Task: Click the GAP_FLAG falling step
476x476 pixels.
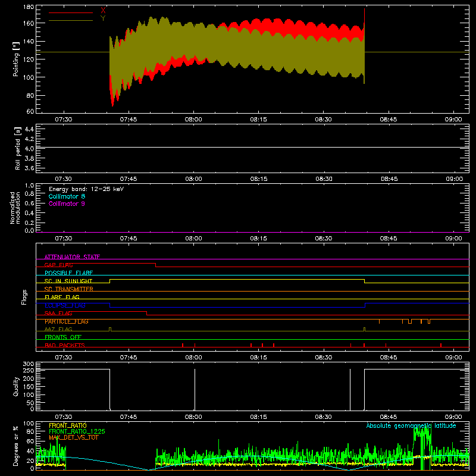Action: tap(155, 265)
